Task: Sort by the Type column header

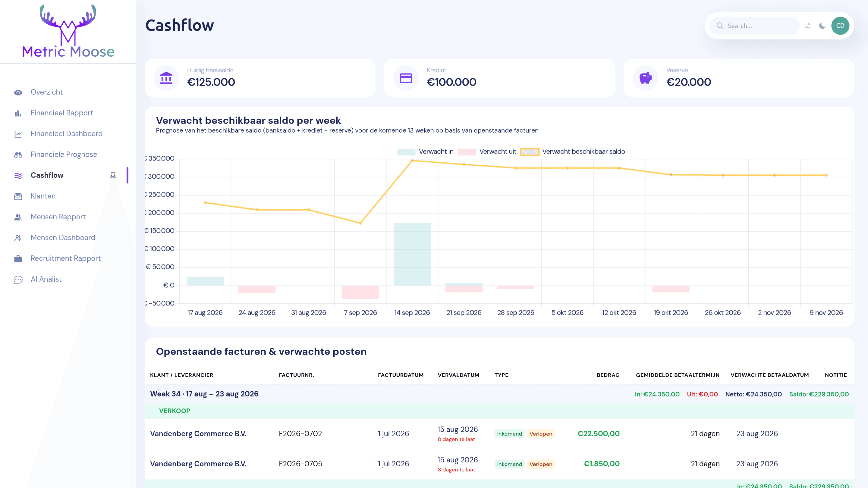Action: [502, 375]
